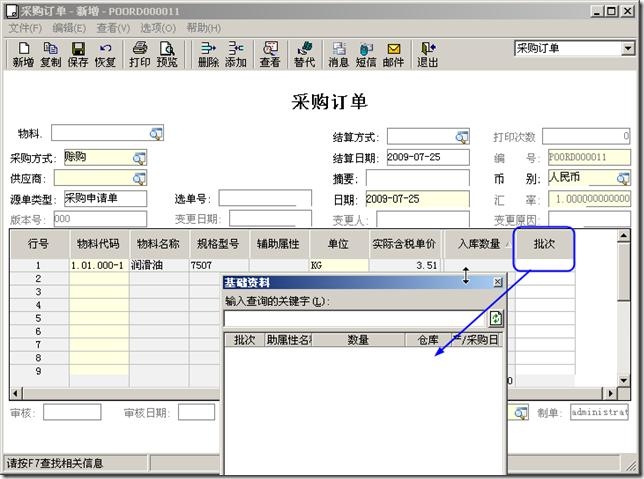This screenshot has height=479, width=644.
Task: Click the 退出 (Exit) toolbar icon
Action: (x=427, y=54)
